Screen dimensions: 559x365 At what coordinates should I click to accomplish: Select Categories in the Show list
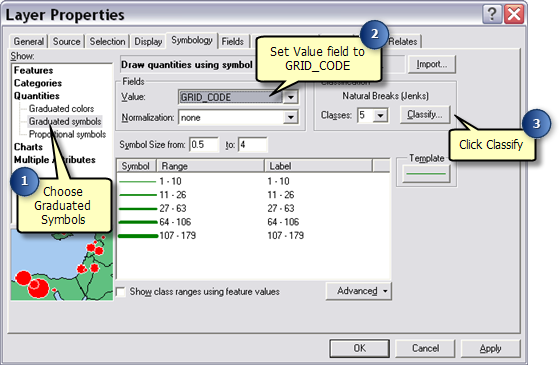coord(38,83)
